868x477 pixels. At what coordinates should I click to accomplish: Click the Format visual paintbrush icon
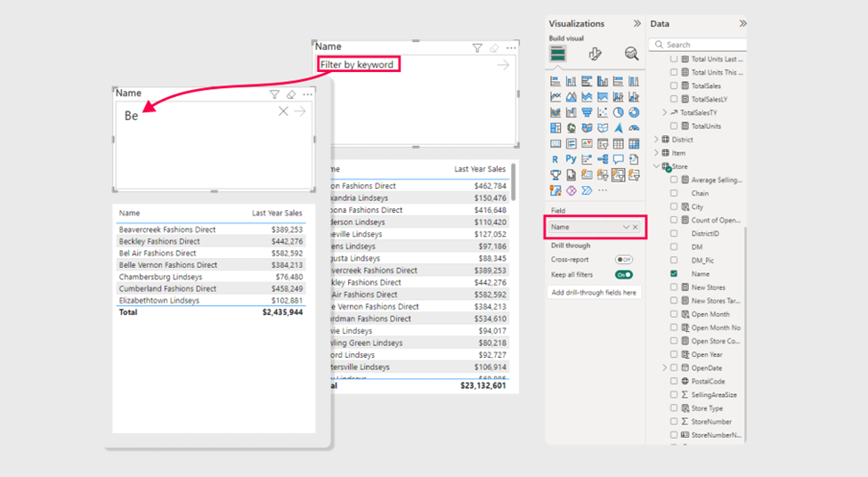[x=595, y=54]
